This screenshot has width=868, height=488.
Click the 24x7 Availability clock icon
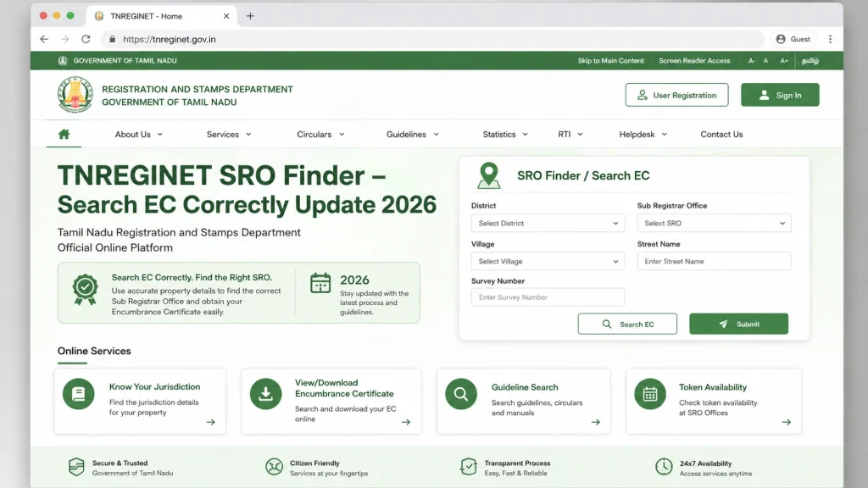(664, 467)
